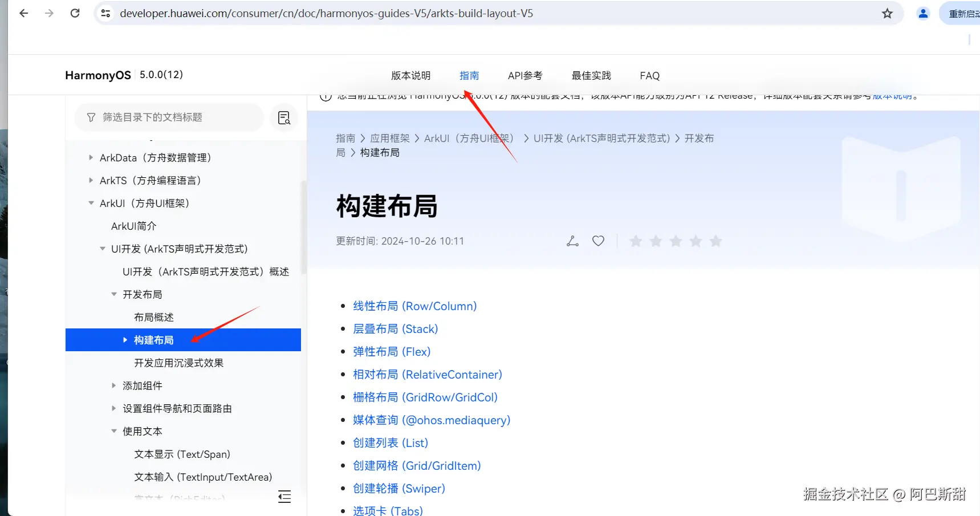Screen dimensions: 980x516
Task: Open the 最佳实践 menu item
Action: pyautogui.click(x=591, y=75)
